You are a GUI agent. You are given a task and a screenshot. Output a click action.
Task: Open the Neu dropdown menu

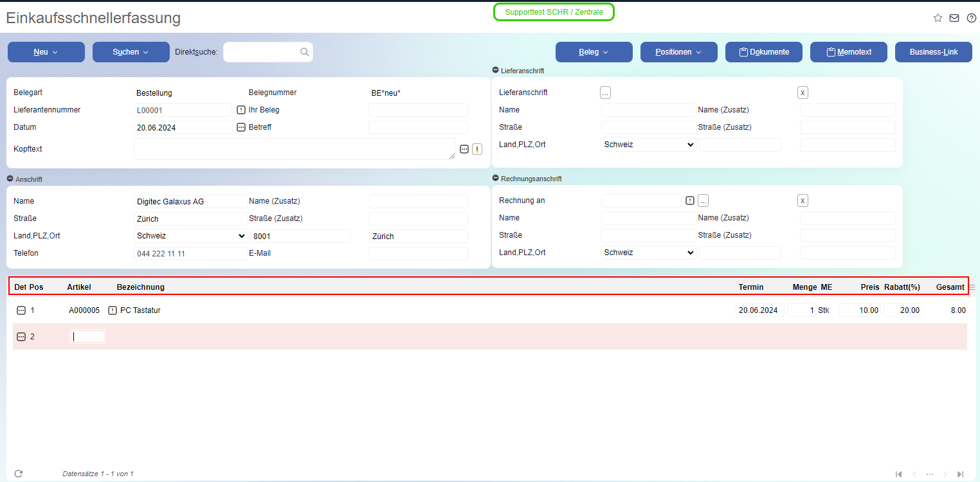pos(46,52)
